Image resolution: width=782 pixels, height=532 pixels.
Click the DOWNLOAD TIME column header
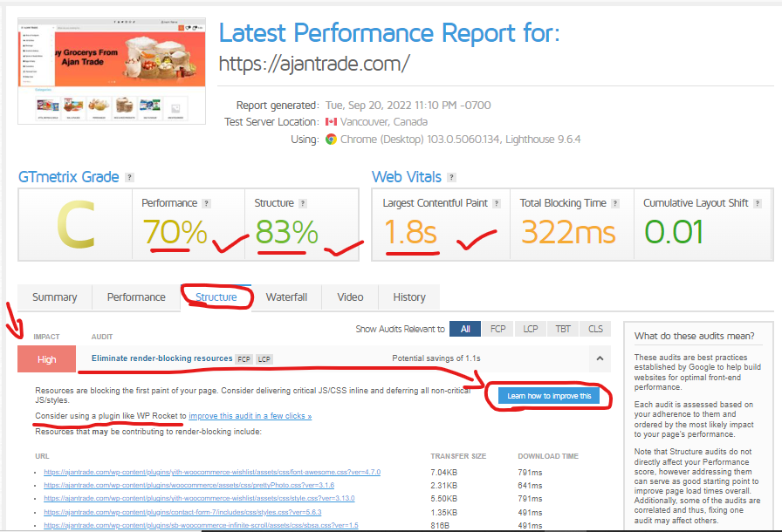tap(548, 457)
